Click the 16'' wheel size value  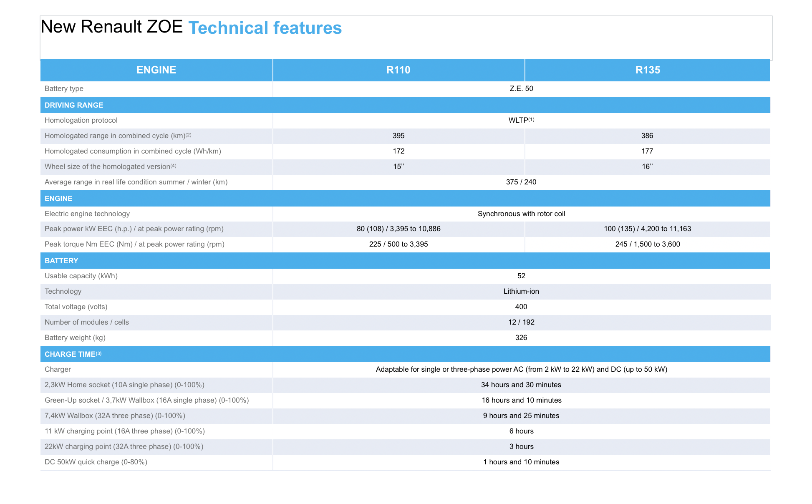(x=647, y=166)
